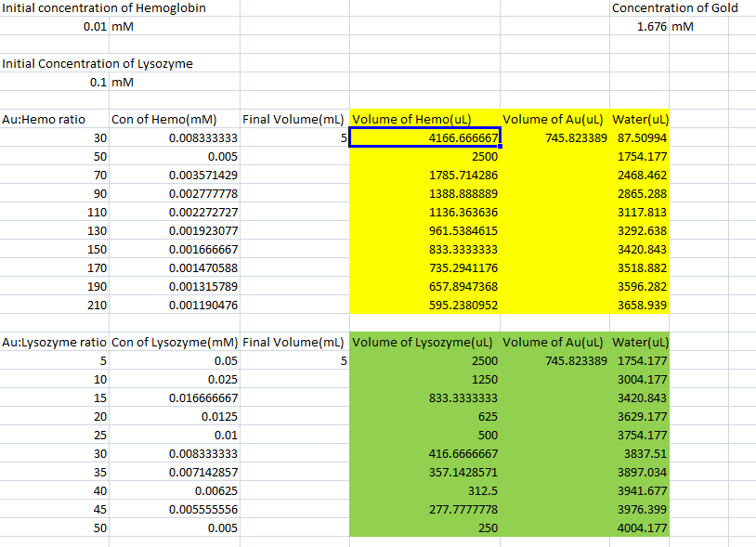Click the green Volume of Lysozyme(uL) header
Viewport: 756px width, 547px height.
tap(425, 343)
